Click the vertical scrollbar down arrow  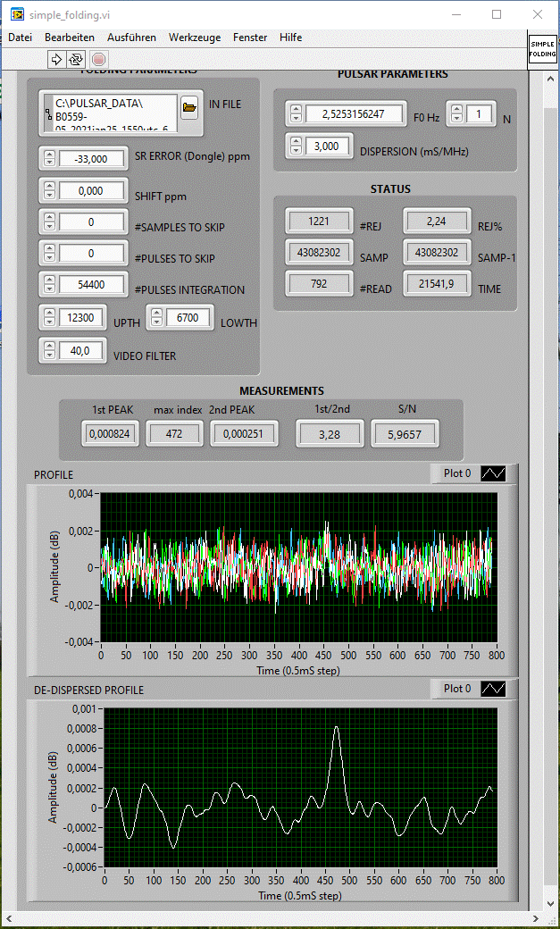(548, 904)
